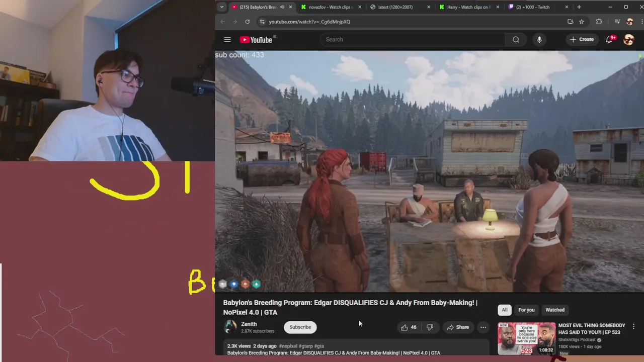This screenshot has height=362, width=644.
Task: Dislike the video with thumbs down
Action: tap(430, 327)
